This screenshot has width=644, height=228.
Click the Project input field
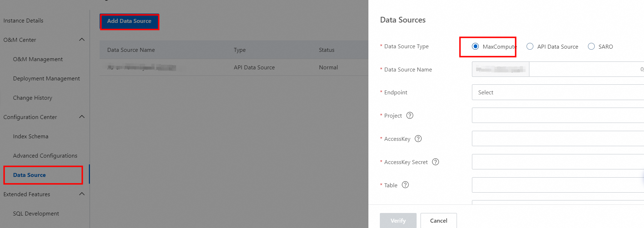pyautogui.click(x=558, y=115)
